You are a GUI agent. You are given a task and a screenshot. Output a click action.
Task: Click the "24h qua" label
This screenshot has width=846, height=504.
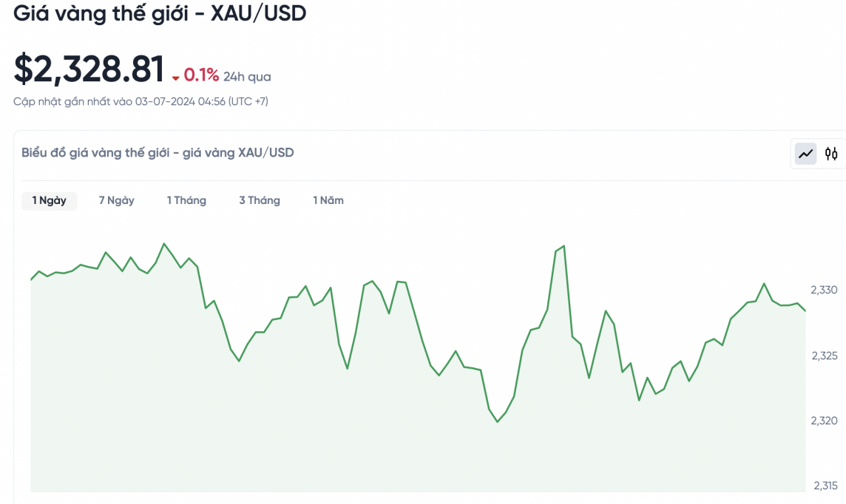click(247, 77)
